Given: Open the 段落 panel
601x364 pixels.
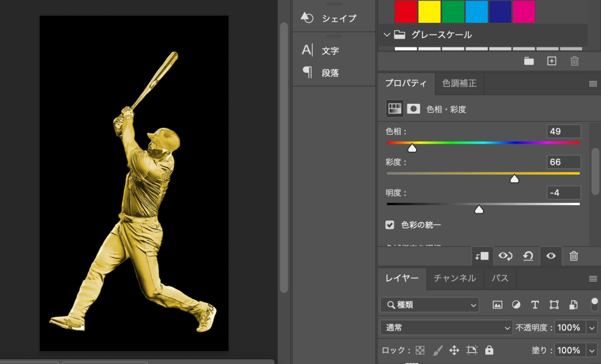Looking at the screenshot, I should [330, 73].
